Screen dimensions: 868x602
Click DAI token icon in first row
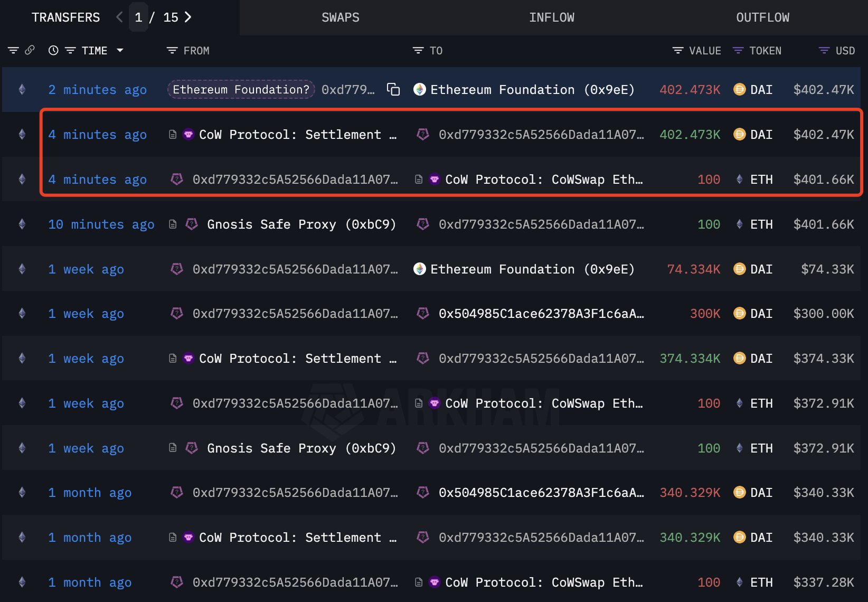coord(740,90)
